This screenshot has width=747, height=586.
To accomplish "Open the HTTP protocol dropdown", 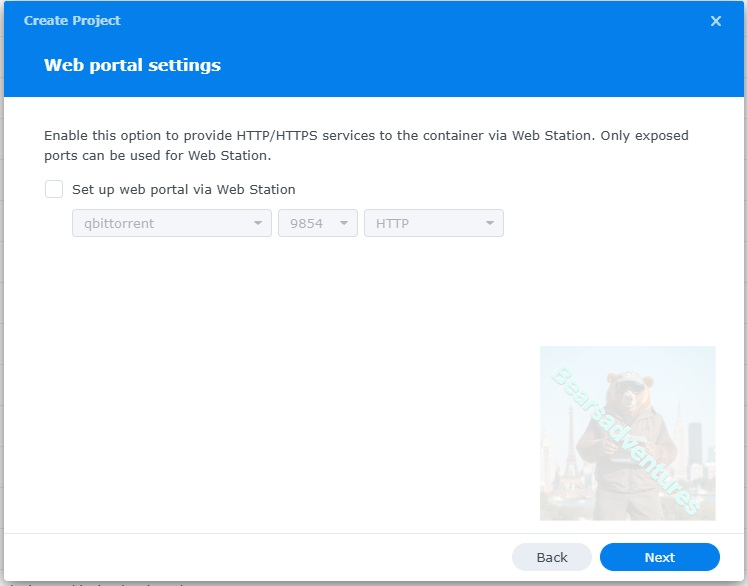I will [x=433, y=223].
